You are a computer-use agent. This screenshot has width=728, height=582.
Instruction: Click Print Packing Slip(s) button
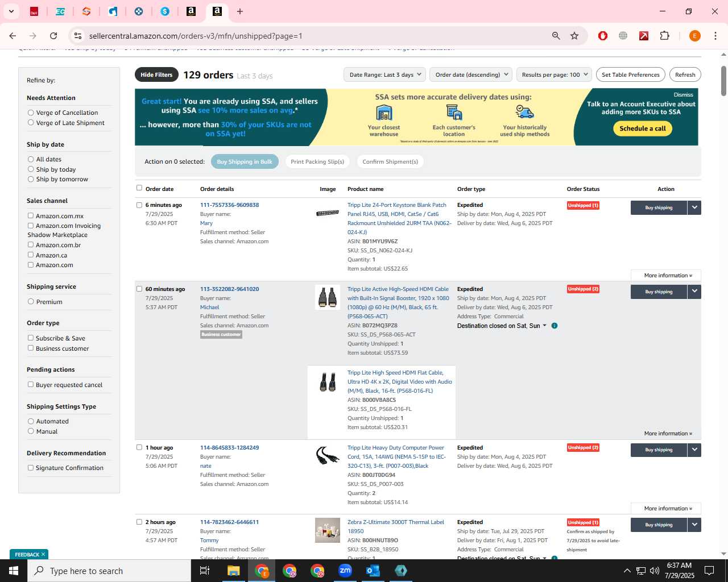point(317,161)
